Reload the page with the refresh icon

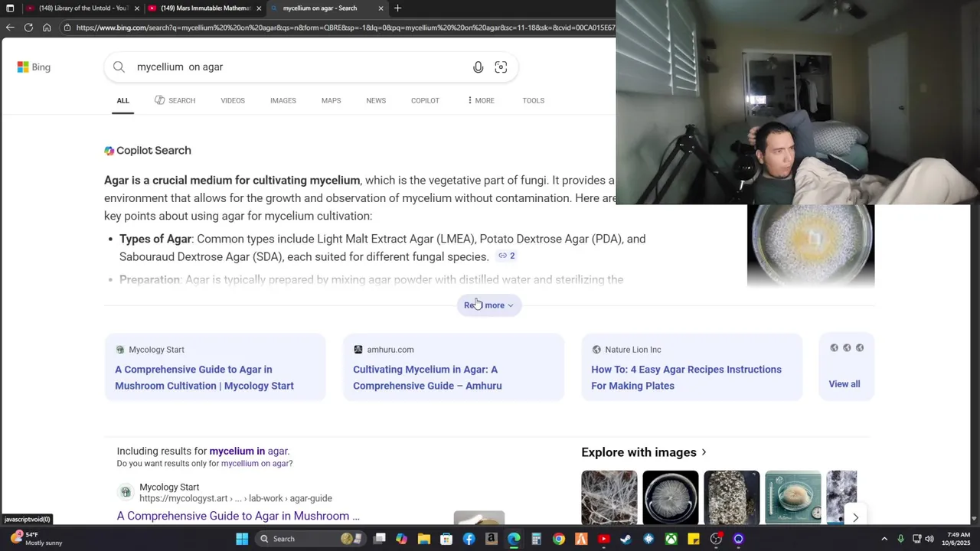coord(28,28)
